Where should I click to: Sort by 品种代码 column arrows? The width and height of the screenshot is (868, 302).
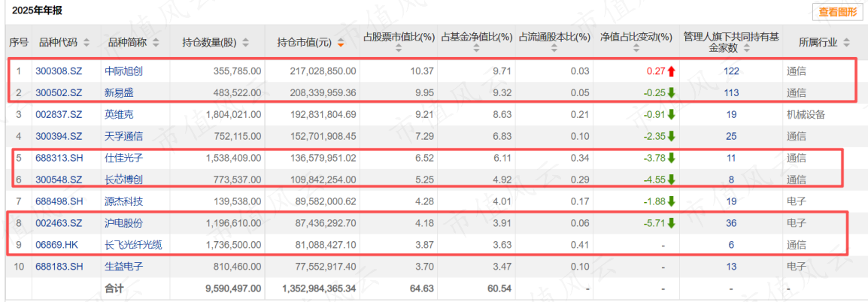(x=86, y=43)
